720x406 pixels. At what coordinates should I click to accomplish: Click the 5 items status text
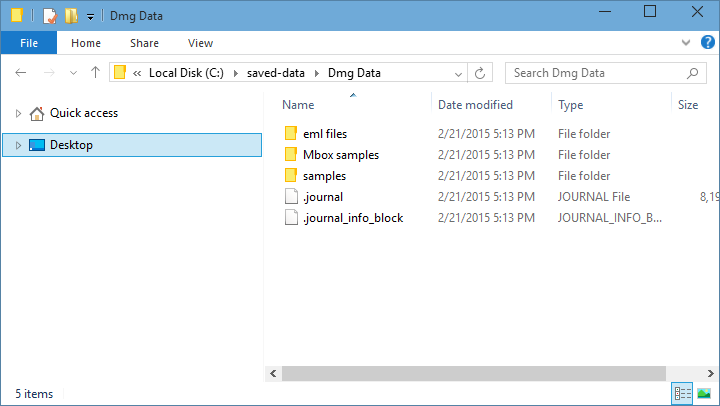click(x=34, y=394)
